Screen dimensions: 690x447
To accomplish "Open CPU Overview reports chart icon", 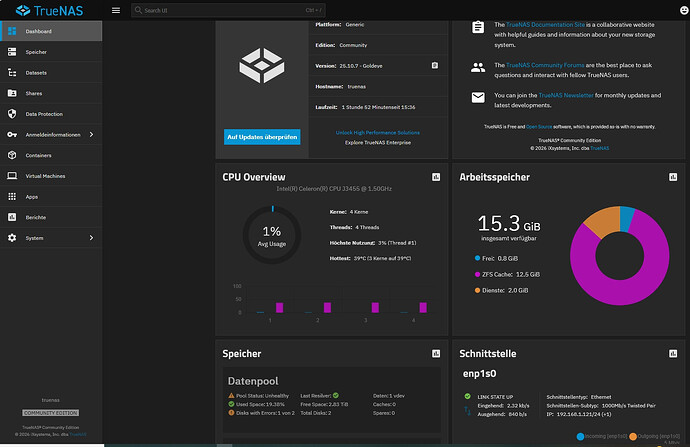I will (x=436, y=177).
